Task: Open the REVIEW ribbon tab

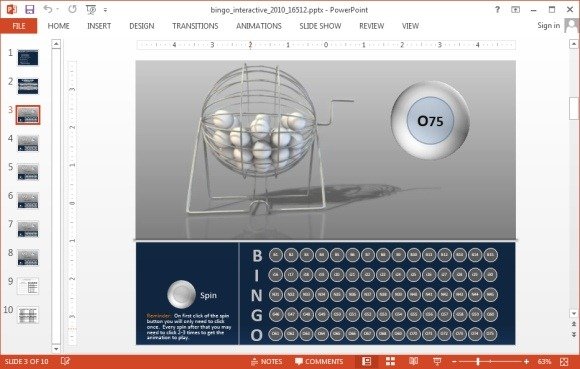Action: pyautogui.click(x=372, y=26)
